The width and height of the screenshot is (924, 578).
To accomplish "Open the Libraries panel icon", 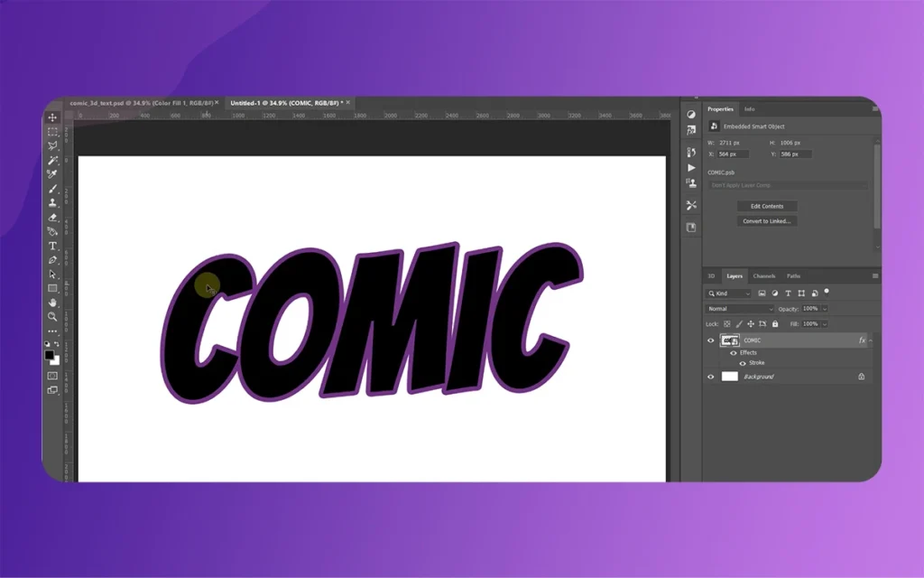I will click(x=691, y=228).
